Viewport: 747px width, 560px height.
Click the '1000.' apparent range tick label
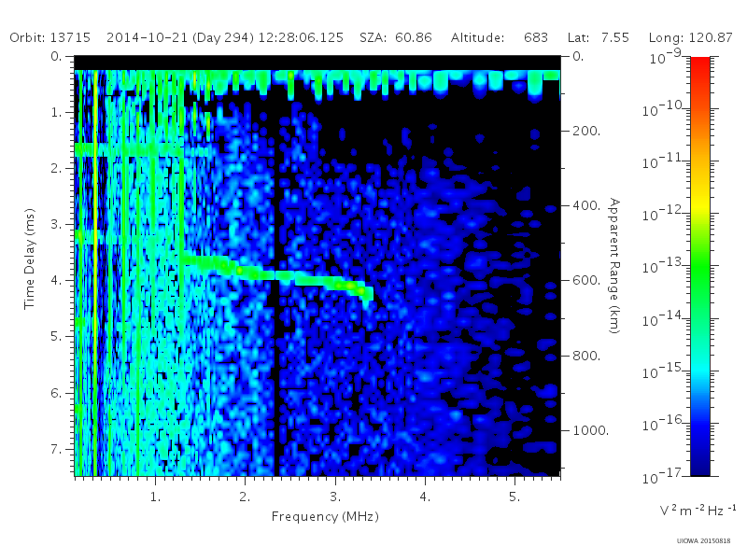590,430
